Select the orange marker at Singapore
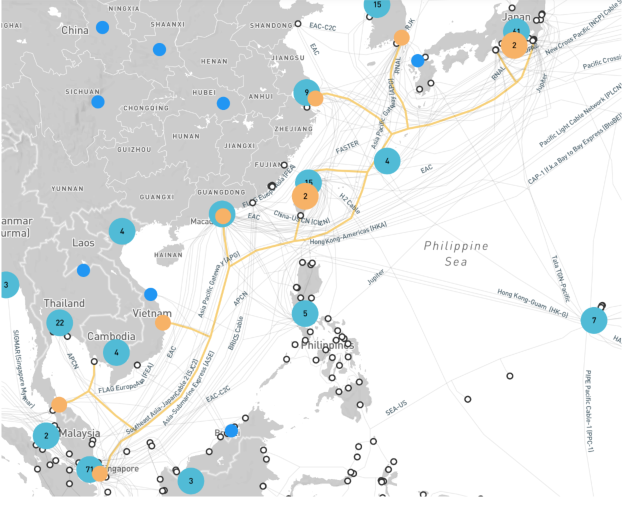Screen dimensions: 630x511 point(100,474)
